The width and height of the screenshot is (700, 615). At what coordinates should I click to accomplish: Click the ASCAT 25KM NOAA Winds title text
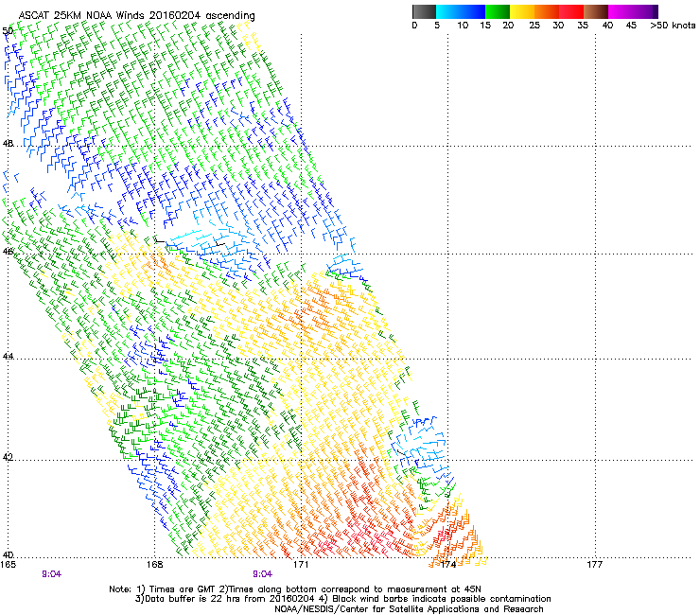point(136,16)
